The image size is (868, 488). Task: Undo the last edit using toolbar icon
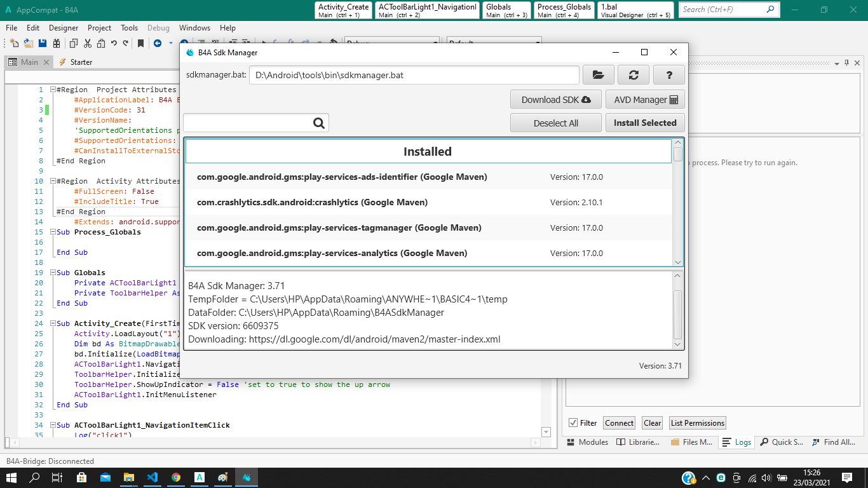click(113, 43)
